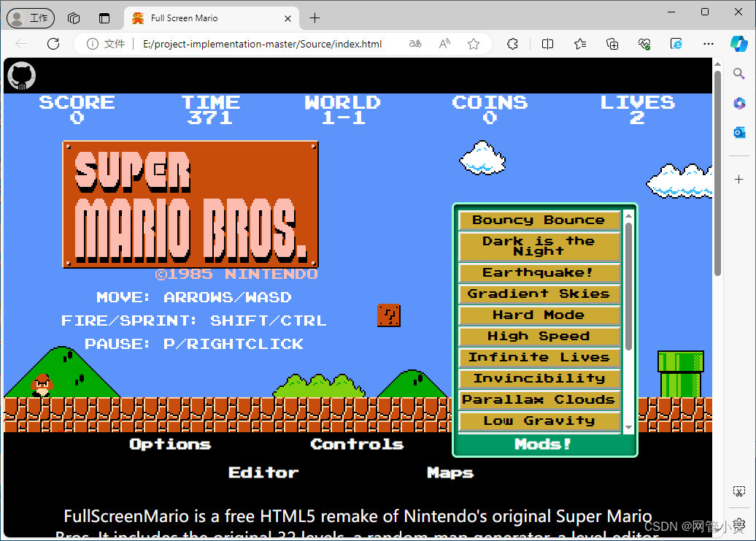Open the work profile button
Viewport: 756px width, 541px height.
tap(31, 18)
